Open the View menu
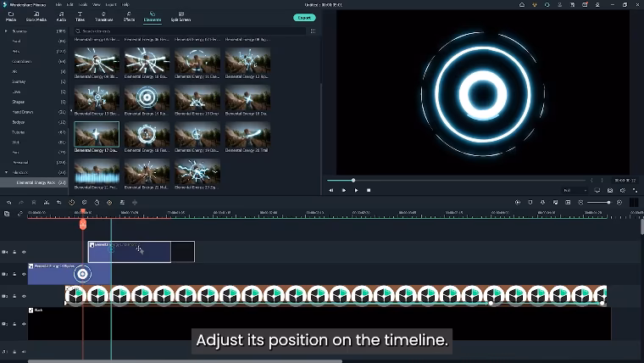 tap(97, 4)
